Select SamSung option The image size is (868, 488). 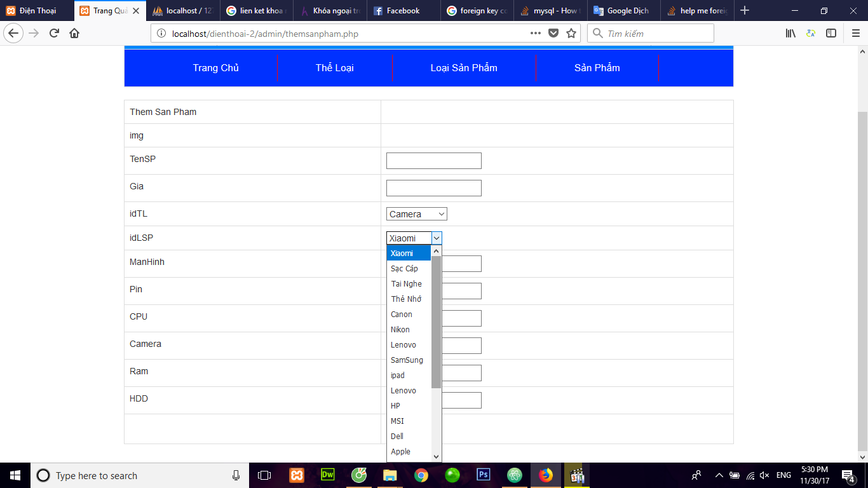point(409,360)
